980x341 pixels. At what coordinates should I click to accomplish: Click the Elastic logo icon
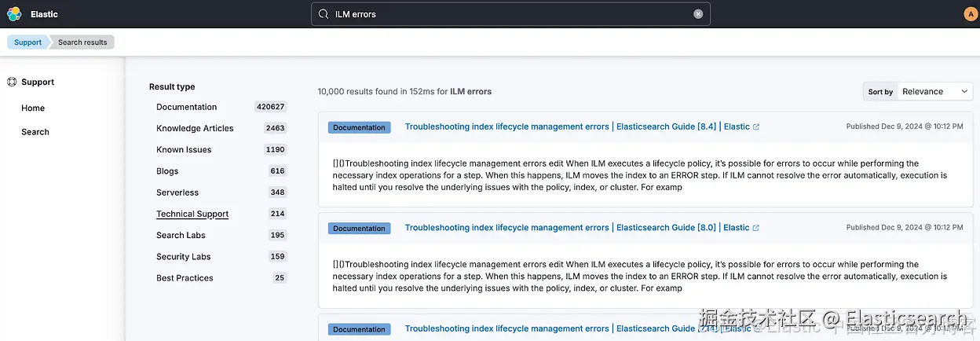pyautogui.click(x=14, y=13)
